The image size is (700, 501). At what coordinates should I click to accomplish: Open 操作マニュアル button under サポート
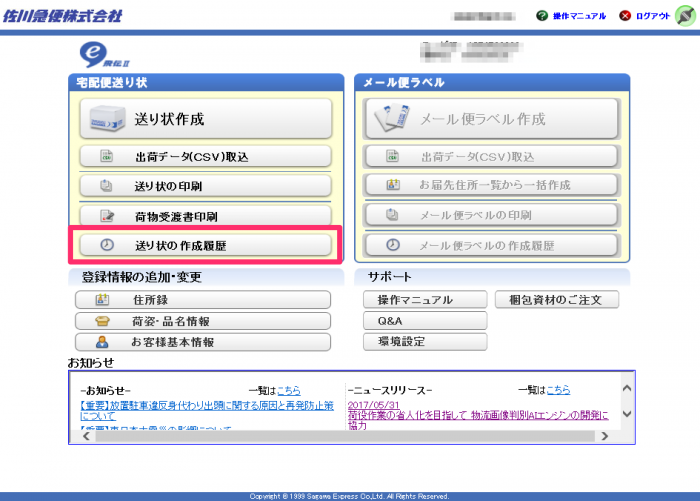pos(425,299)
